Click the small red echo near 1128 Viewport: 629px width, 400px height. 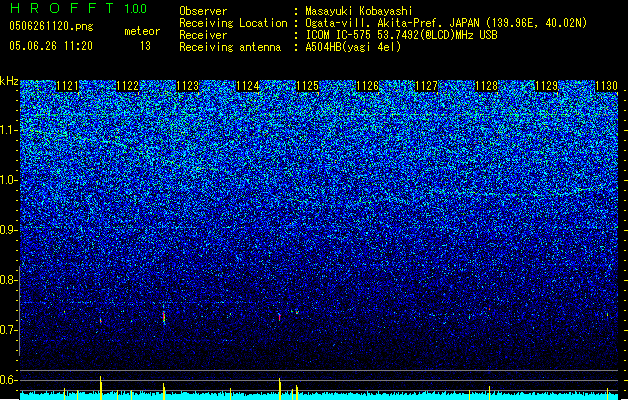click(x=489, y=309)
